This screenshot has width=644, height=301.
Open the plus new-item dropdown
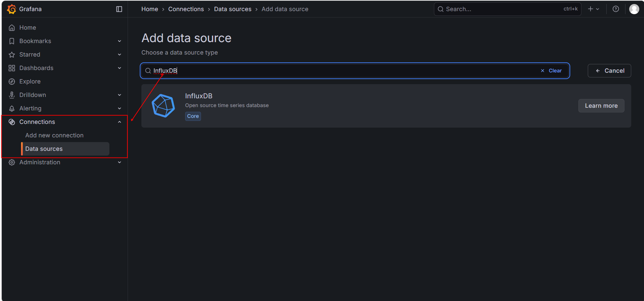[x=593, y=9]
